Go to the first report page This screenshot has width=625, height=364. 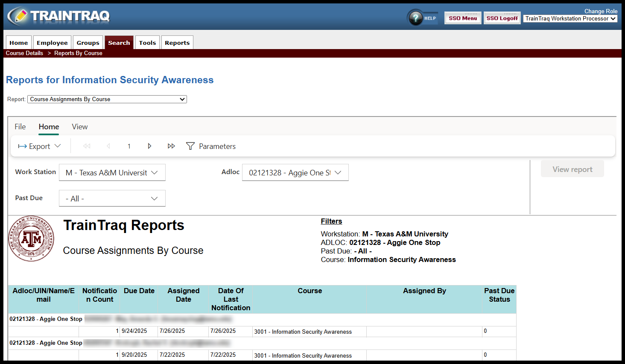87,146
